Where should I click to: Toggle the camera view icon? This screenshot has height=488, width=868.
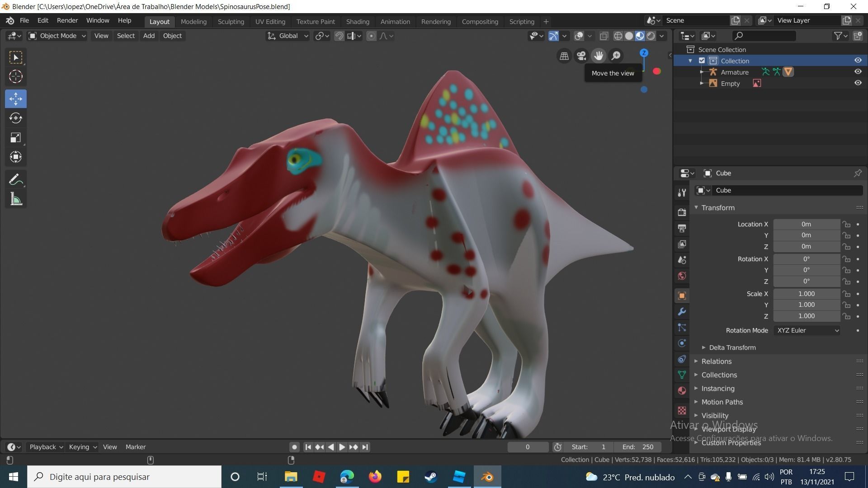[581, 56]
